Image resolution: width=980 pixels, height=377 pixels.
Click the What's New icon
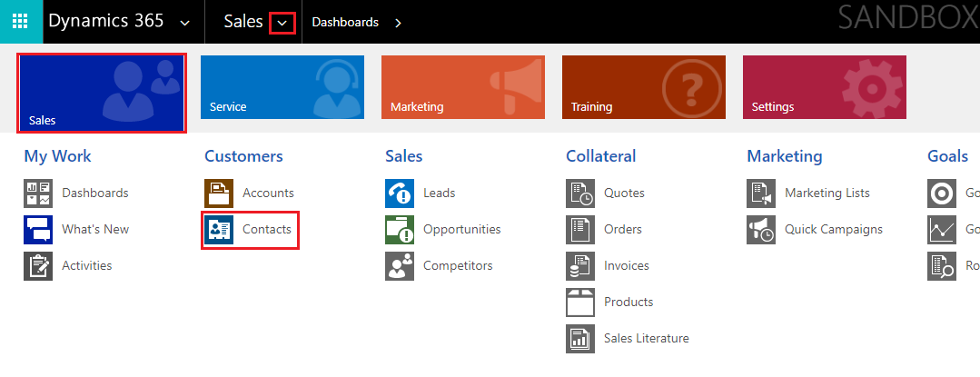click(38, 230)
